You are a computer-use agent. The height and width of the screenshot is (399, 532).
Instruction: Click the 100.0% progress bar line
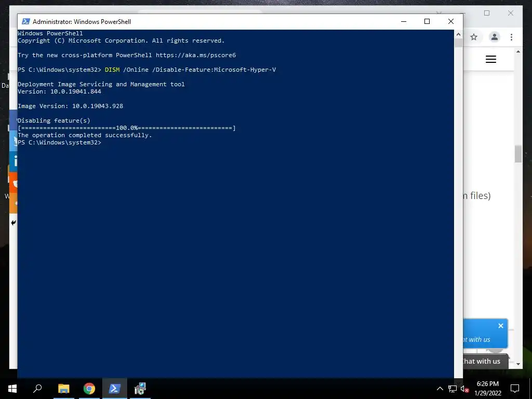(x=127, y=128)
